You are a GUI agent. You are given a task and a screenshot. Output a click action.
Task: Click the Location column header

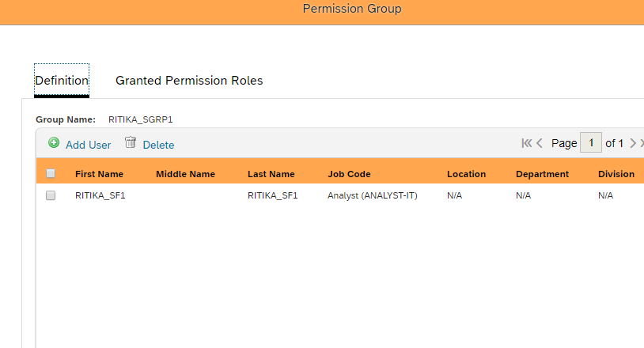tap(466, 174)
